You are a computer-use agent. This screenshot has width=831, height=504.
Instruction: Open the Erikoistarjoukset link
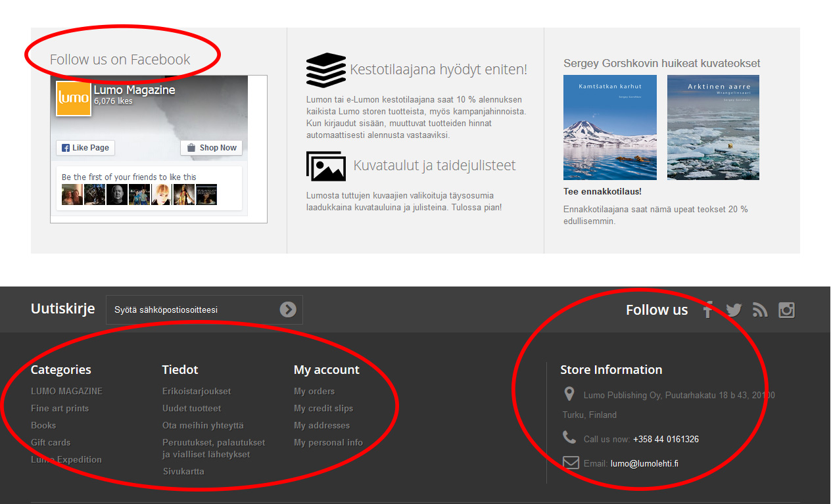(x=197, y=391)
